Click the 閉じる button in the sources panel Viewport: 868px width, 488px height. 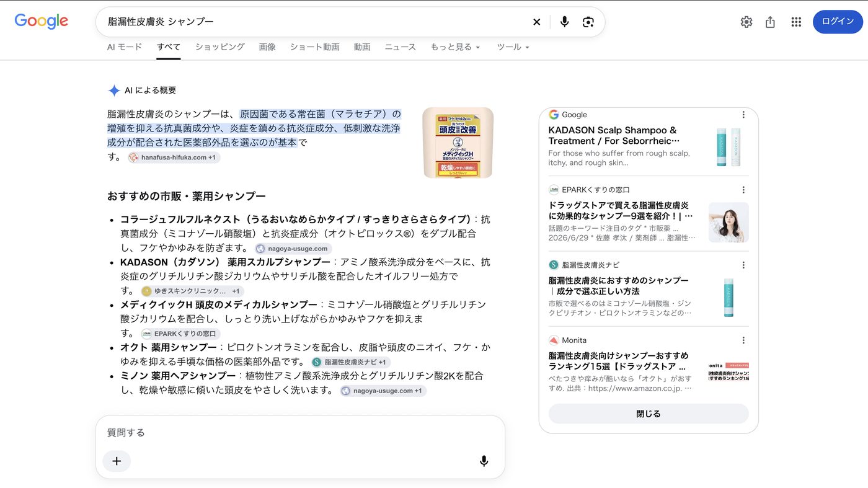pyautogui.click(x=649, y=414)
